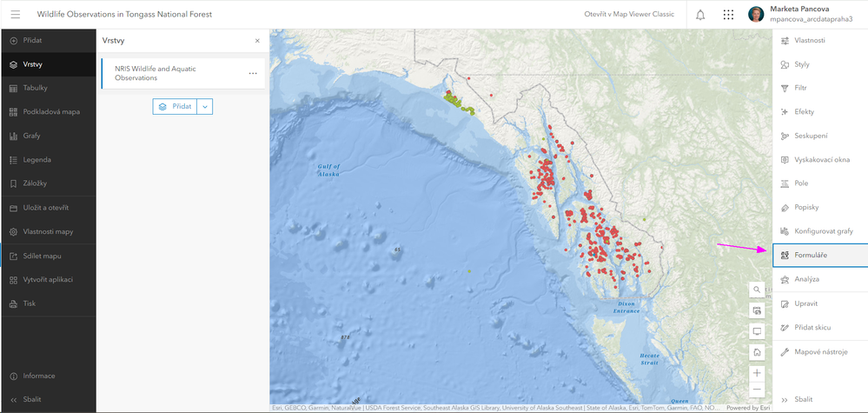The width and height of the screenshot is (868, 413).
Task: Collapse right toolbar with Sbalit
Action: pos(820,400)
